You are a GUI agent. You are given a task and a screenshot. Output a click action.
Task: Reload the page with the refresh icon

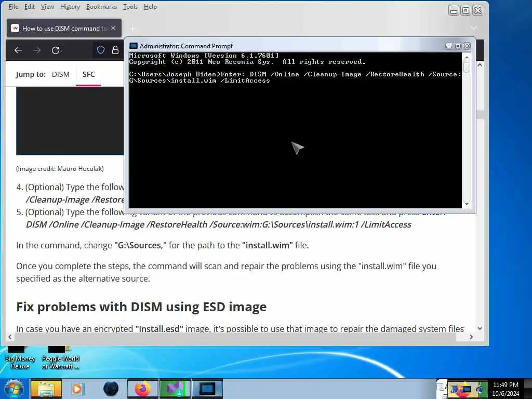tap(56, 50)
